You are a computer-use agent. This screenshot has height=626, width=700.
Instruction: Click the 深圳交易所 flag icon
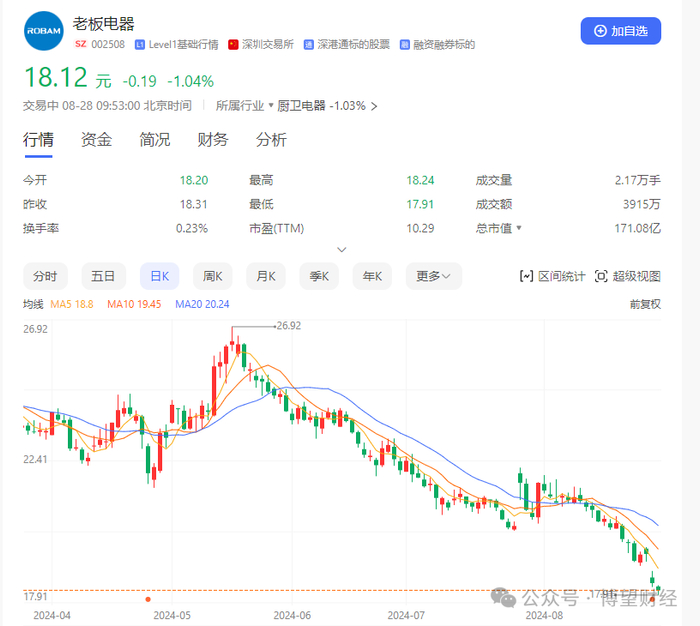233,45
